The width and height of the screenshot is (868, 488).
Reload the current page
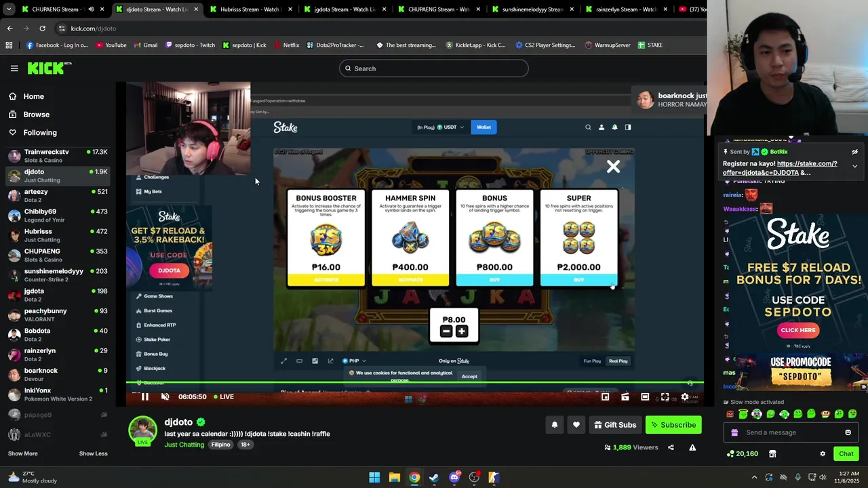pyautogui.click(x=42, y=28)
